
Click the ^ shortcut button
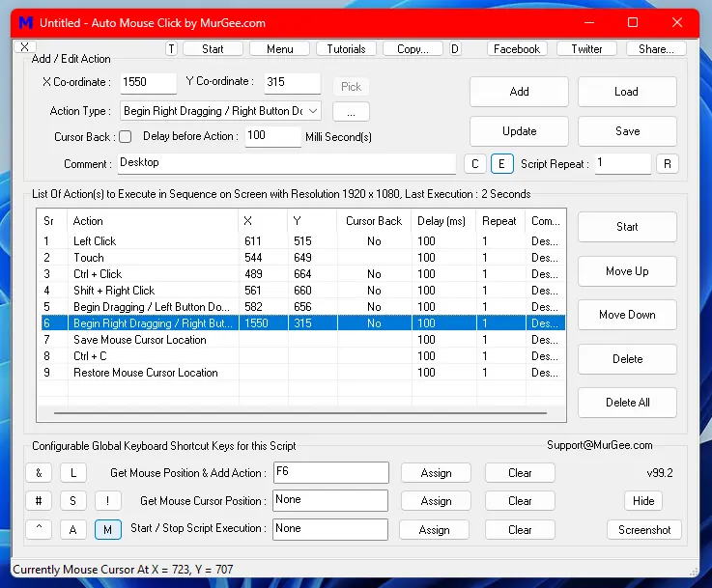coord(39,529)
